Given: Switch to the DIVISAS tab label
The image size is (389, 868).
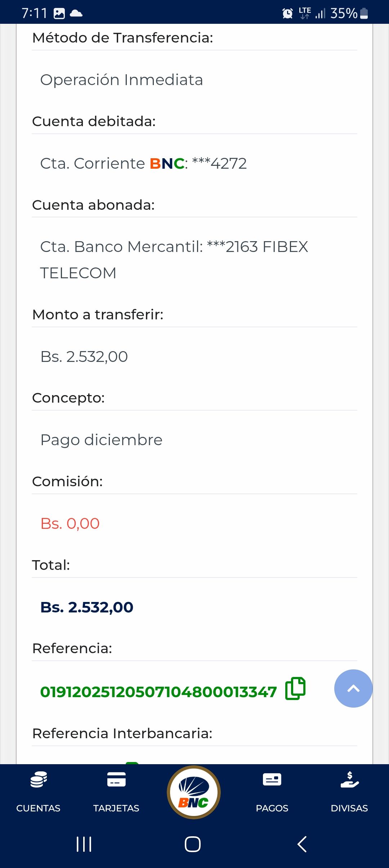Looking at the screenshot, I should pyautogui.click(x=349, y=808).
